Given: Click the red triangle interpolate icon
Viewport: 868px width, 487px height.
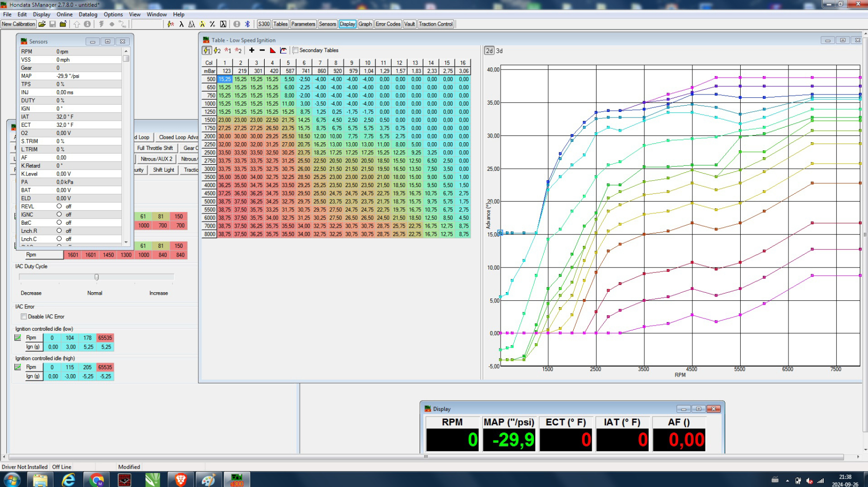Looking at the screenshot, I should pos(273,50).
